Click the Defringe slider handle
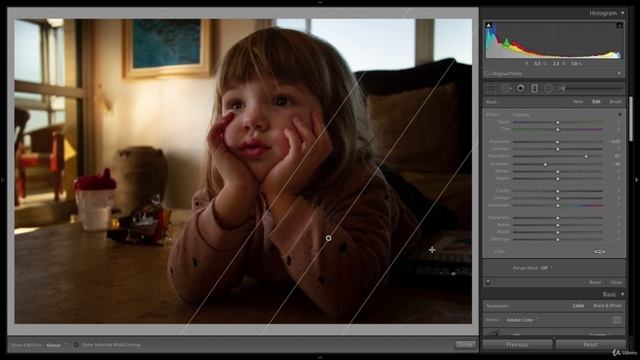The image size is (640, 360). click(558, 240)
